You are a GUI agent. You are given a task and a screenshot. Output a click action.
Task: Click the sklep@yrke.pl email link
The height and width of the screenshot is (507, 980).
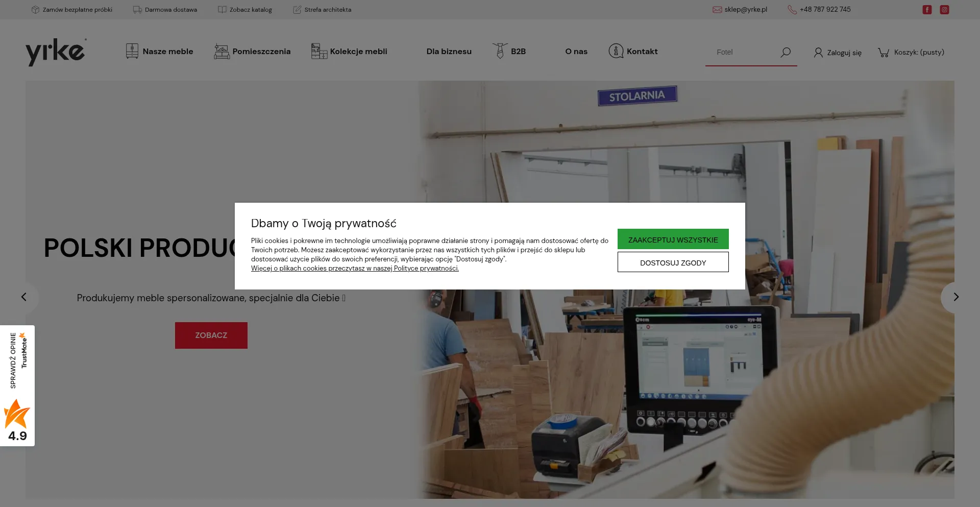pos(745,10)
